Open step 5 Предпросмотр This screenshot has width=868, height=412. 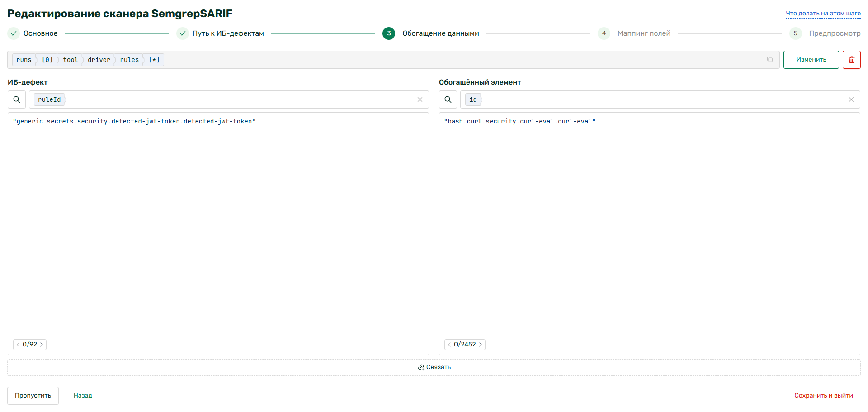[825, 33]
